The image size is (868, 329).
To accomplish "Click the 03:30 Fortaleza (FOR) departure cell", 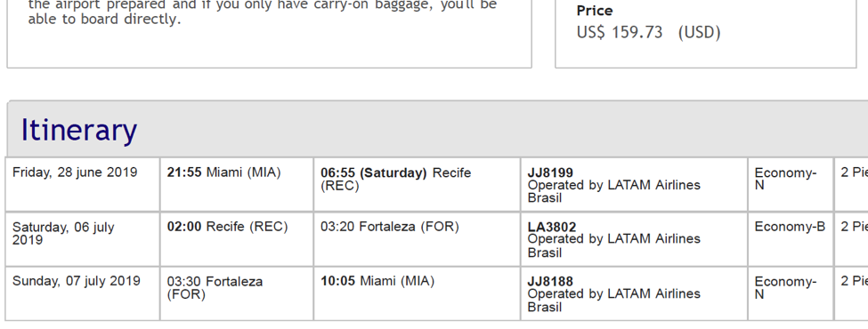I will [x=237, y=293].
